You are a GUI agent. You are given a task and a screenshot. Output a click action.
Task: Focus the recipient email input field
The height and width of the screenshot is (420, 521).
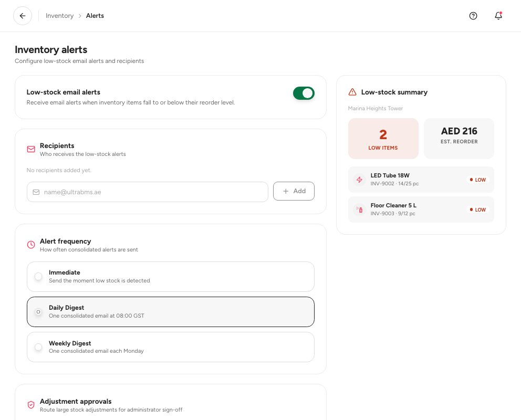coord(148,192)
